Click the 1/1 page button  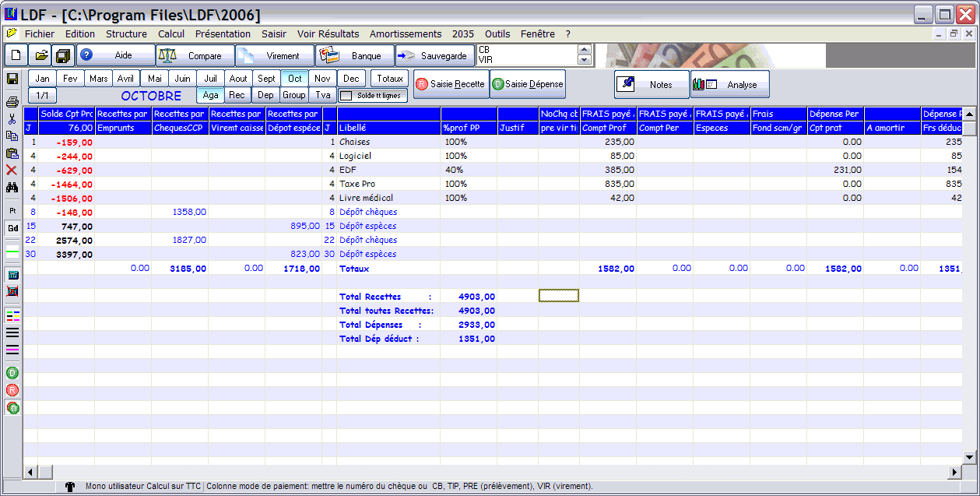pos(42,95)
